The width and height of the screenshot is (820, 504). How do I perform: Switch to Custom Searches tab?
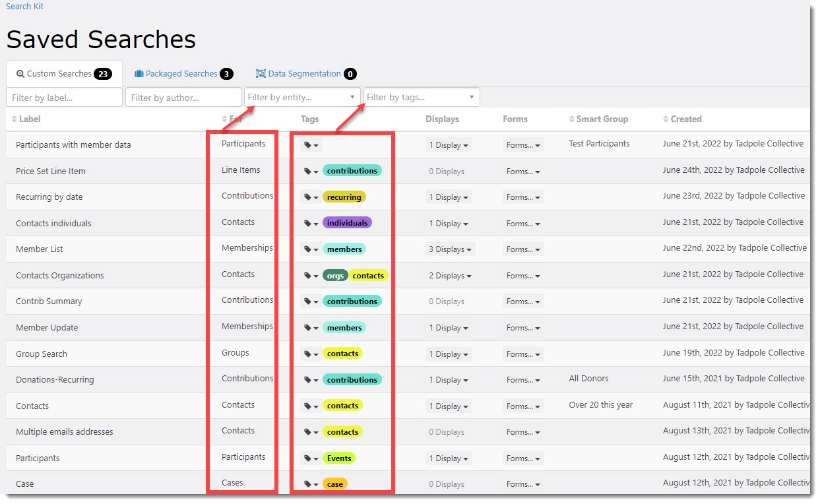click(64, 74)
